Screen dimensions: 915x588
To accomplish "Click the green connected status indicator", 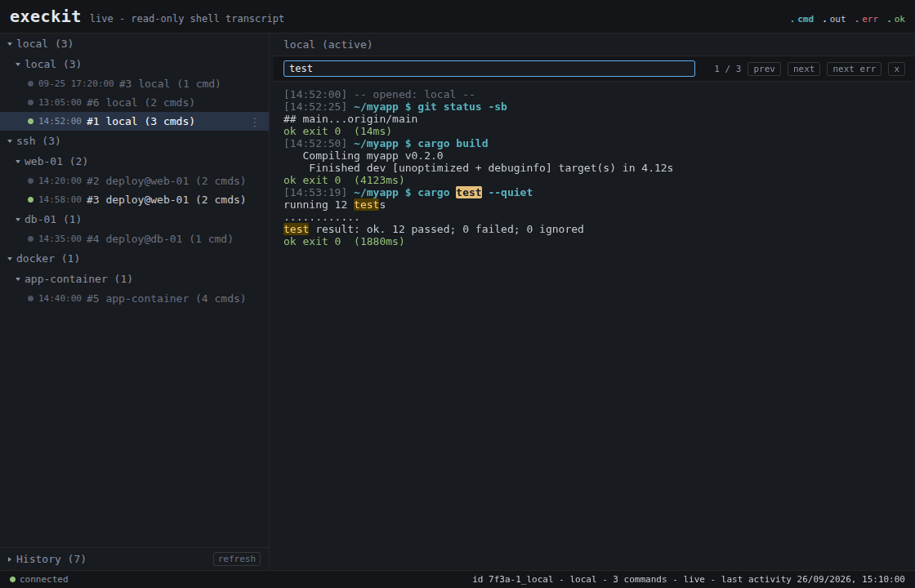I will coord(12,579).
